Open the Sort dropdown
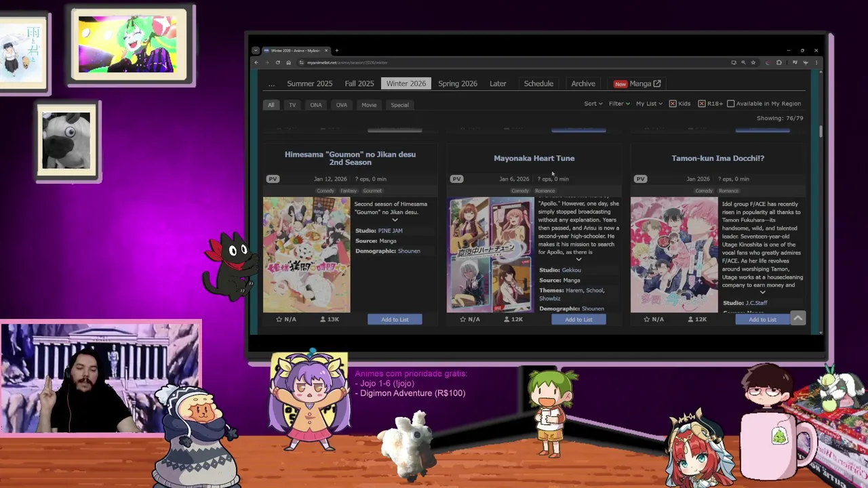 pyautogui.click(x=593, y=104)
